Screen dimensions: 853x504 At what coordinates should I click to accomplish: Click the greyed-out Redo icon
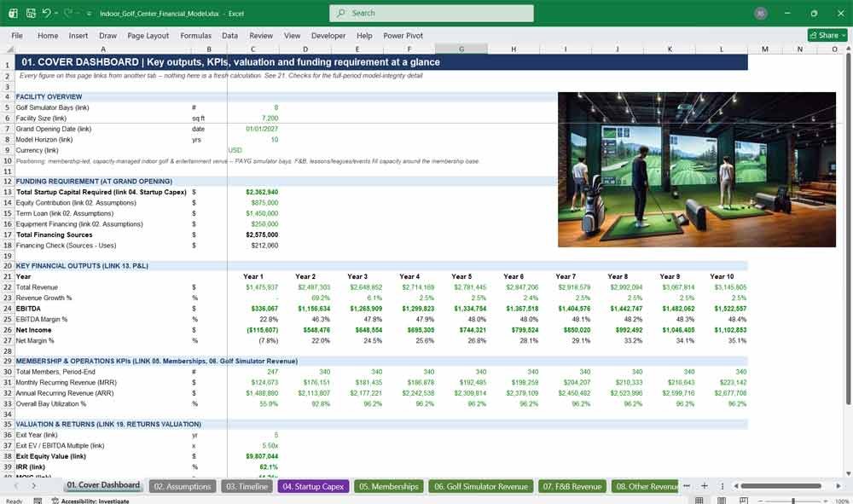pyautogui.click(x=68, y=13)
